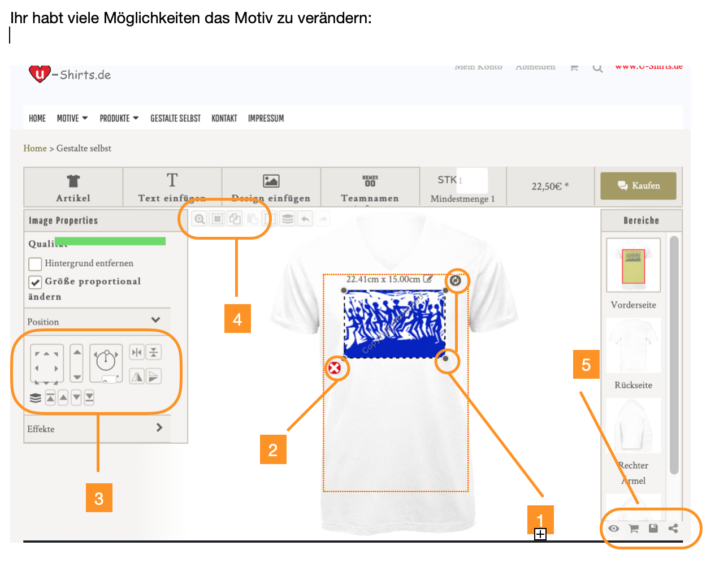Delete the design with the red X
Image resolution: width=728 pixels, height=563 pixels.
[x=335, y=369]
